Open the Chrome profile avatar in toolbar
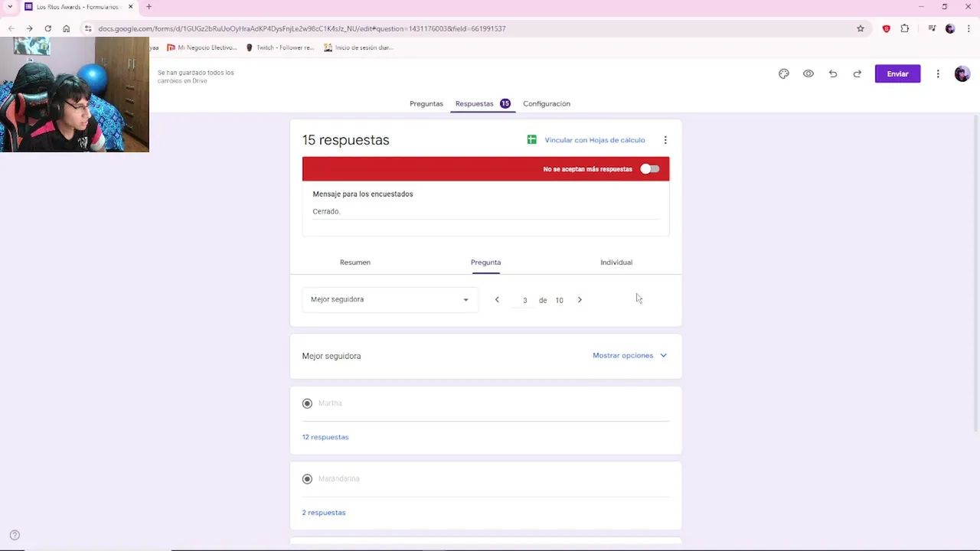 [x=950, y=28]
